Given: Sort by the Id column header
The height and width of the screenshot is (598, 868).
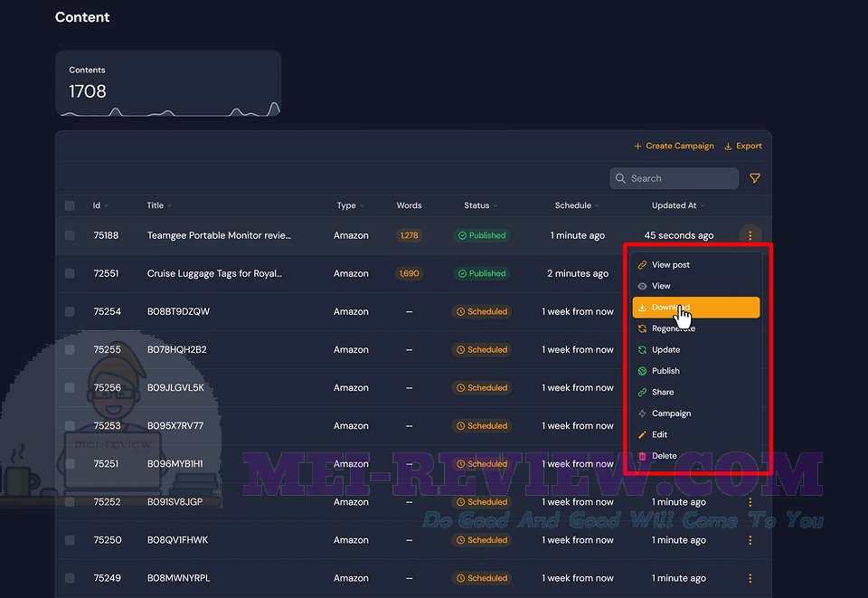Looking at the screenshot, I should (100, 205).
